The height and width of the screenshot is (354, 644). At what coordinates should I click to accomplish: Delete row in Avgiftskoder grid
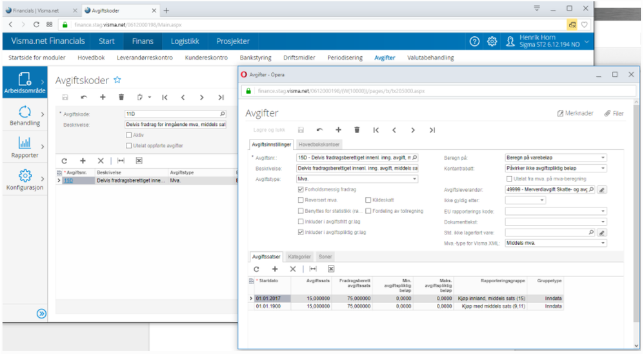[101, 161]
